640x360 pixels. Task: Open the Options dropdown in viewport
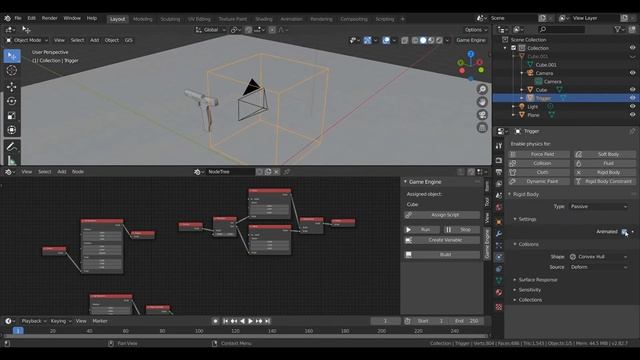476,30
